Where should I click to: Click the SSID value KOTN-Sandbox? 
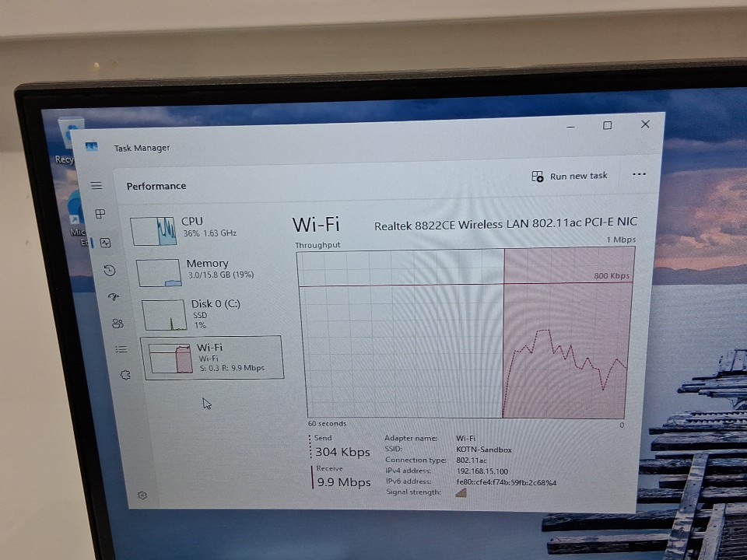point(484,450)
